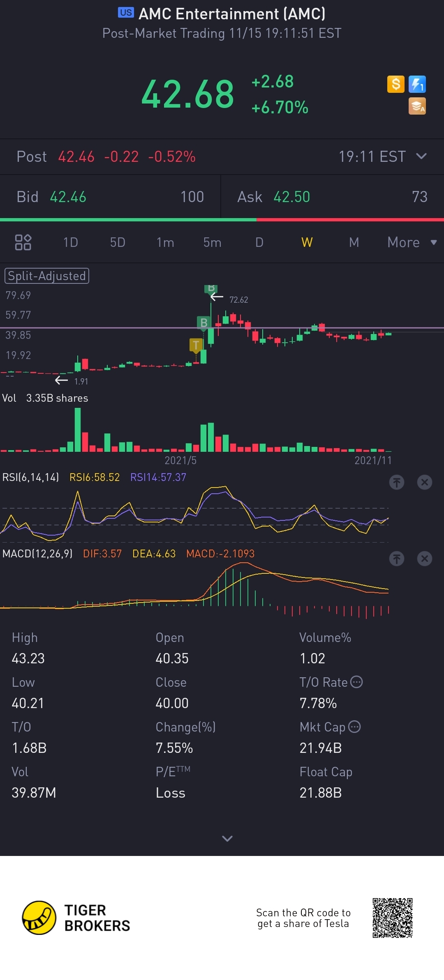This screenshot has height=980, width=444.
Task: Tap the Change(%) 7.55% value
Action: pos(174,748)
